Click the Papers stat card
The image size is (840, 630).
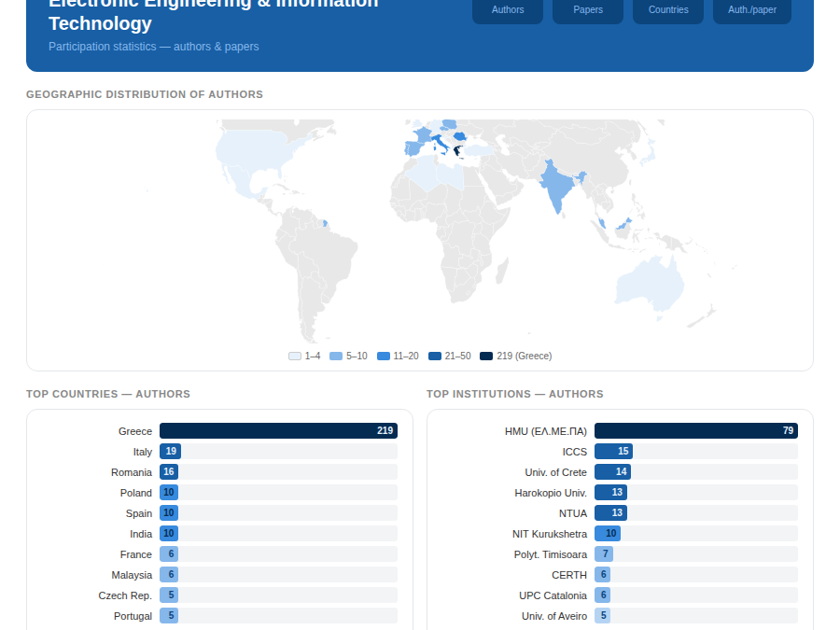(588, 9)
